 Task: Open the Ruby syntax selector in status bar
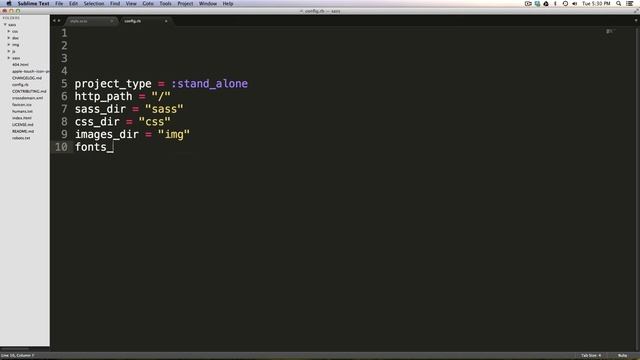click(x=622, y=356)
